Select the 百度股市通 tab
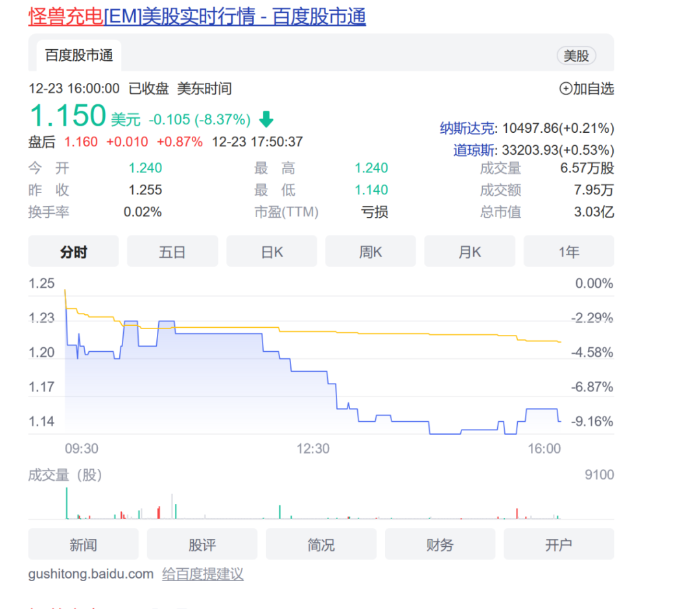This screenshot has height=609, width=700. point(79,56)
